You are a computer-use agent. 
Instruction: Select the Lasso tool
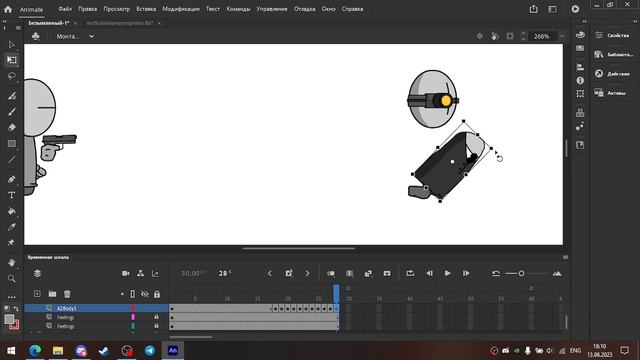pyautogui.click(x=11, y=76)
